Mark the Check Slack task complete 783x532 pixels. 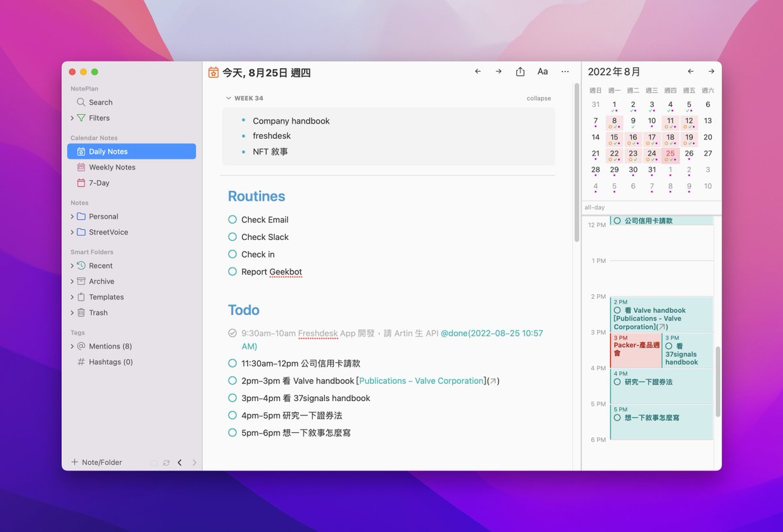tap(232, 237)
